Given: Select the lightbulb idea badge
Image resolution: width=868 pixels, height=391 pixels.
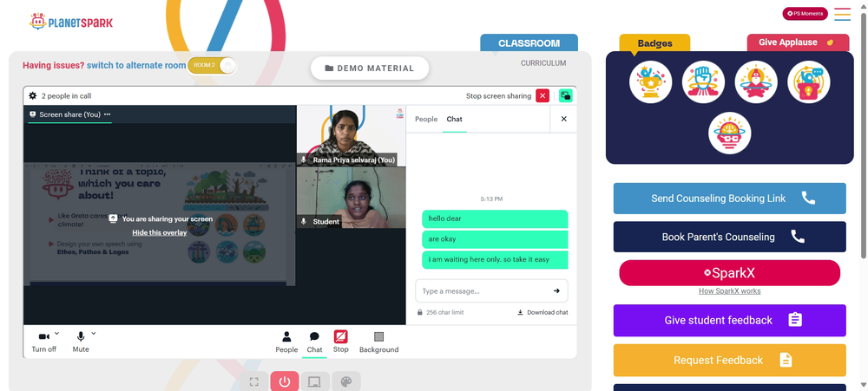Looking at the screenshot, I should pos(809,81).
